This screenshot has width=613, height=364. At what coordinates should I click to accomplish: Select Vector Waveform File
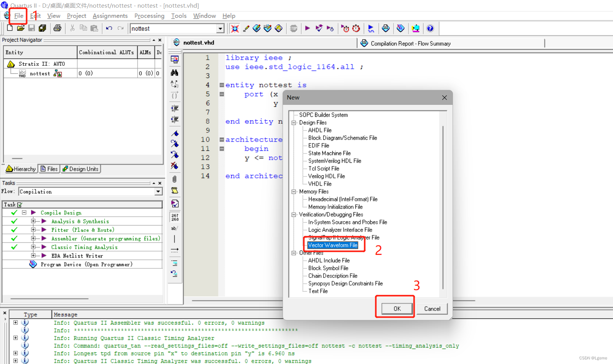tap(333, 245)
